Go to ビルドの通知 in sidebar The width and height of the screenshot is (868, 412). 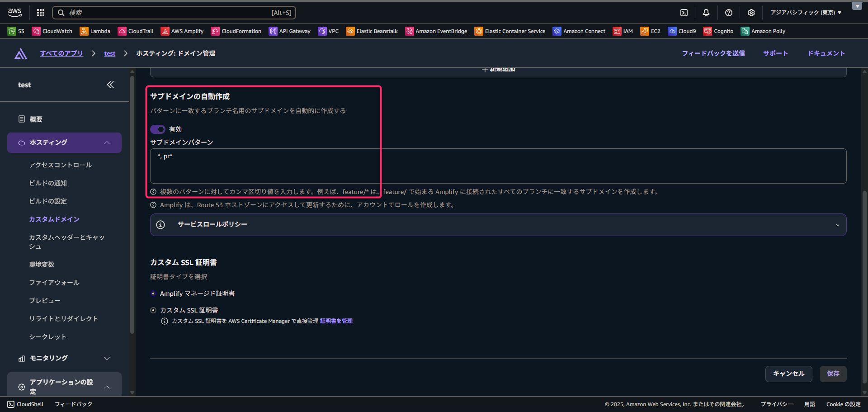coord(48,183)
